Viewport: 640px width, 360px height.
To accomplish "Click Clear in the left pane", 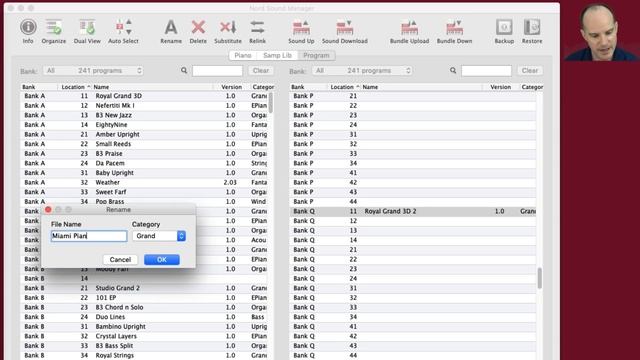I will click(x=261, y=71).
